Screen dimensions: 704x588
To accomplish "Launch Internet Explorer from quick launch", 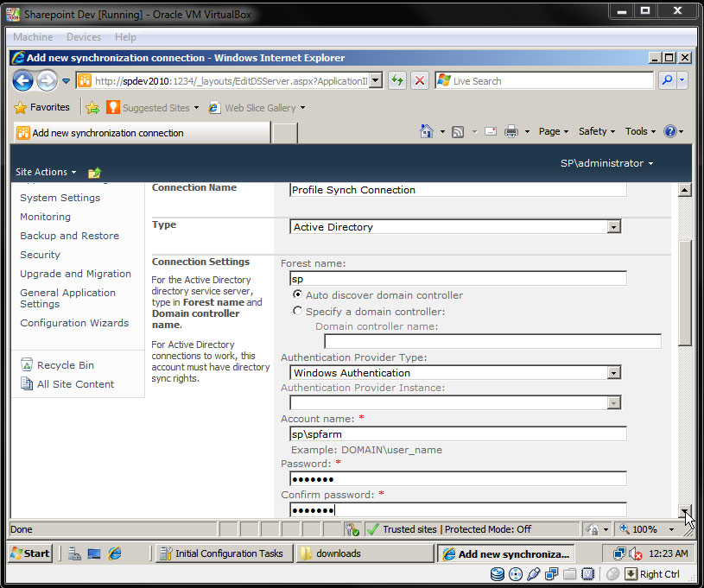I will pyautogui.click(x=115, y=553).
